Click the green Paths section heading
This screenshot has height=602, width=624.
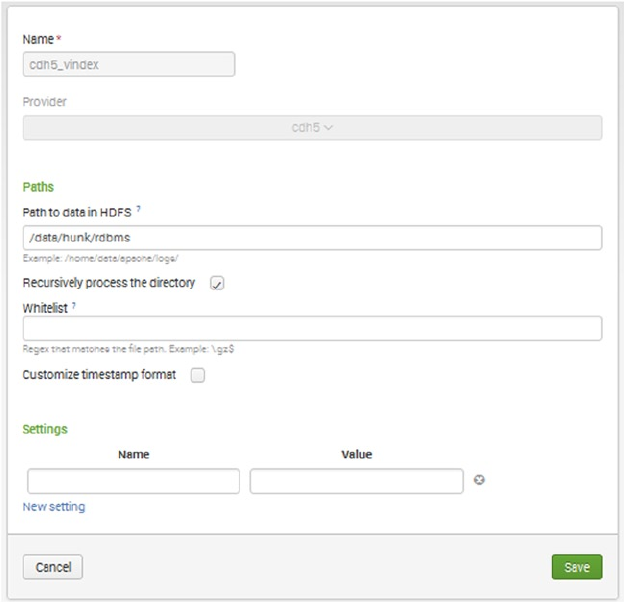click(x=38, y=187)
